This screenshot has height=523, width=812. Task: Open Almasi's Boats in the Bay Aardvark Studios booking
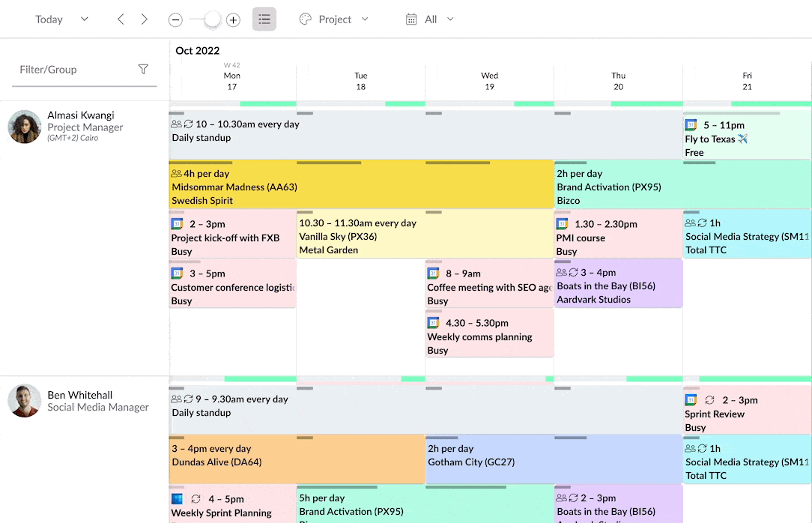[618, 284]
